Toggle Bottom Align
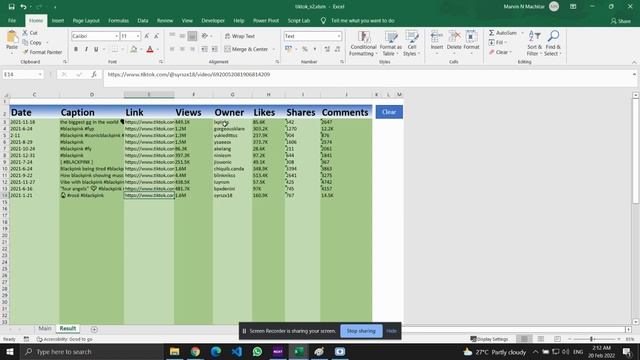The image size is (640, 360). (192, 36)
